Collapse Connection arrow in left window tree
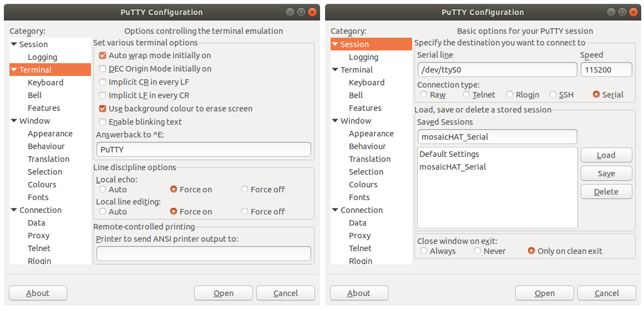This screenshot has width=644, height=311. [14, 210]
